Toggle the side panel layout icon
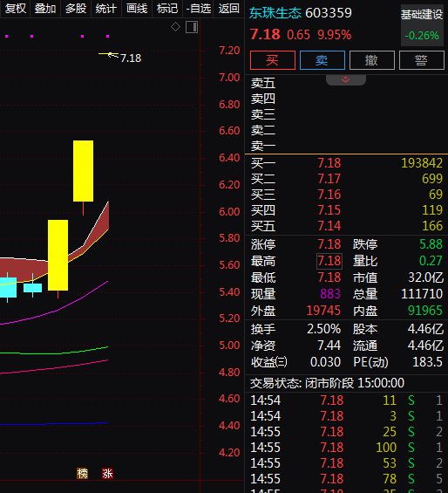 [192, 27]
